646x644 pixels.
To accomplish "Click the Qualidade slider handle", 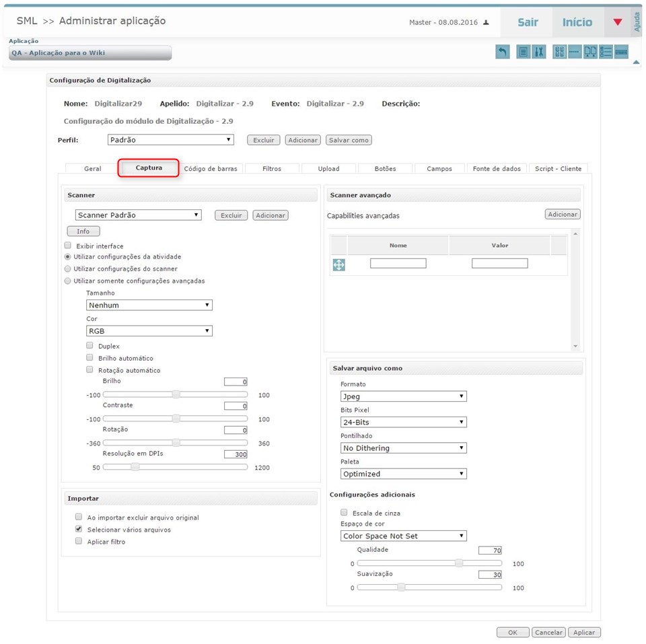I will 459,563.
